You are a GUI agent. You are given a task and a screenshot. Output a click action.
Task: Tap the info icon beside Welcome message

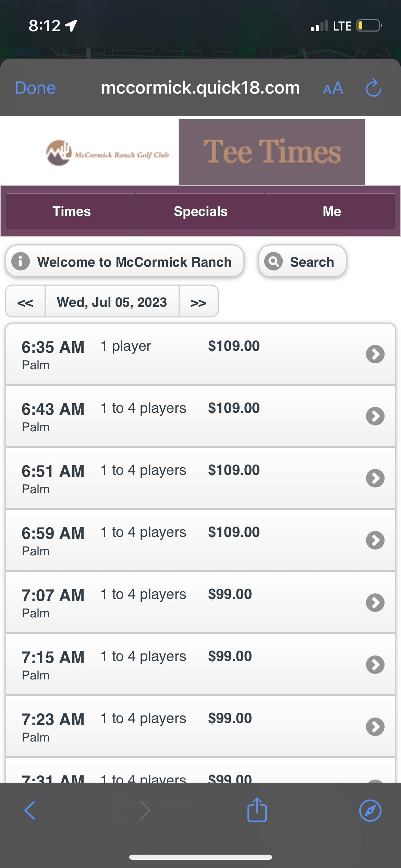(x=21, y=262)
